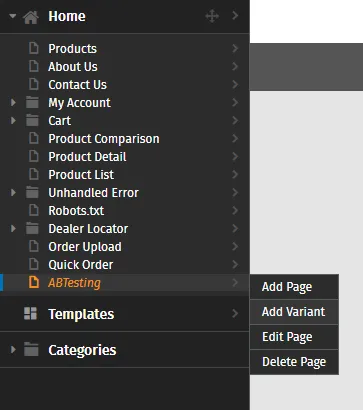Click the Home house icon
Image resolution: width=363 pixels, height=410 pixels.
31,17
